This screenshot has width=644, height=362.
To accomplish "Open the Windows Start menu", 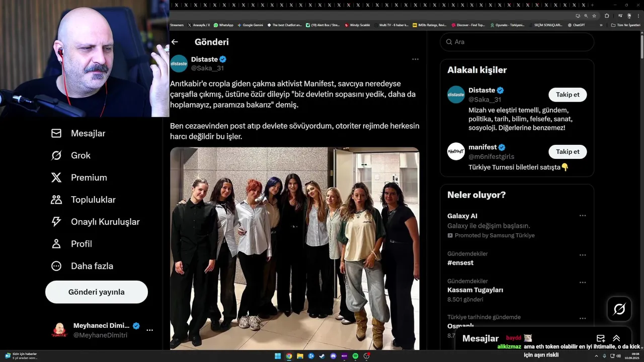I will click(x=278, y=356).
